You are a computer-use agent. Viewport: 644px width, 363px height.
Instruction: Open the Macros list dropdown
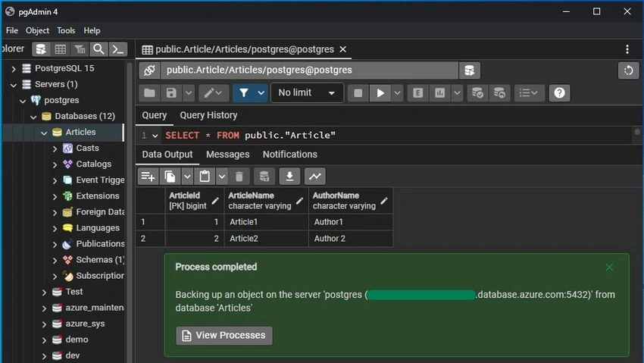(x=529, y=93)
